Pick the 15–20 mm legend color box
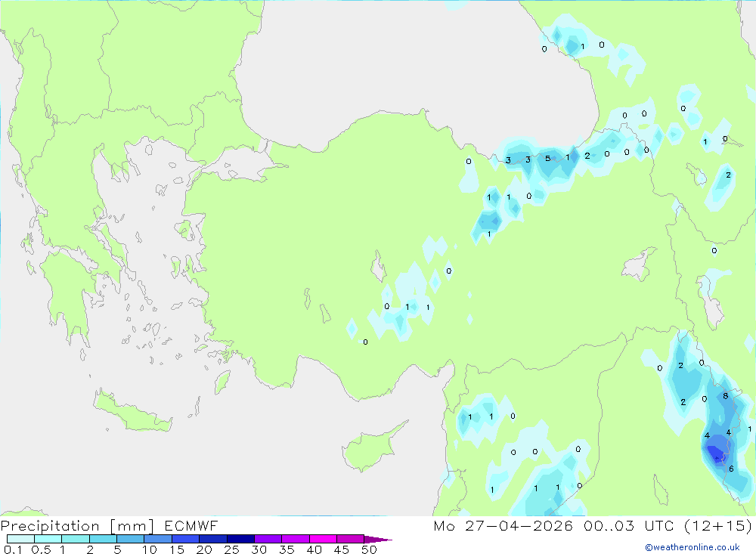Screen dimensions: 756x554 tap(185, 539)
